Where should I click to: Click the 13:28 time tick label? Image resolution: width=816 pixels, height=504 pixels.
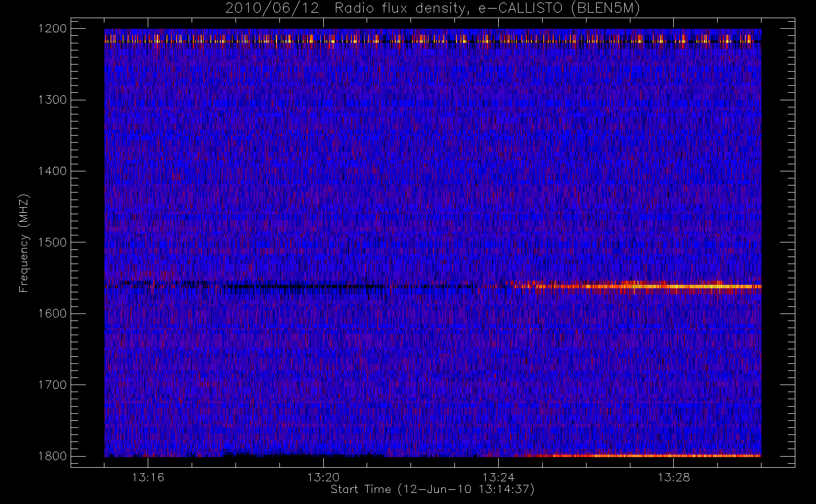click(x=674, y=477)
